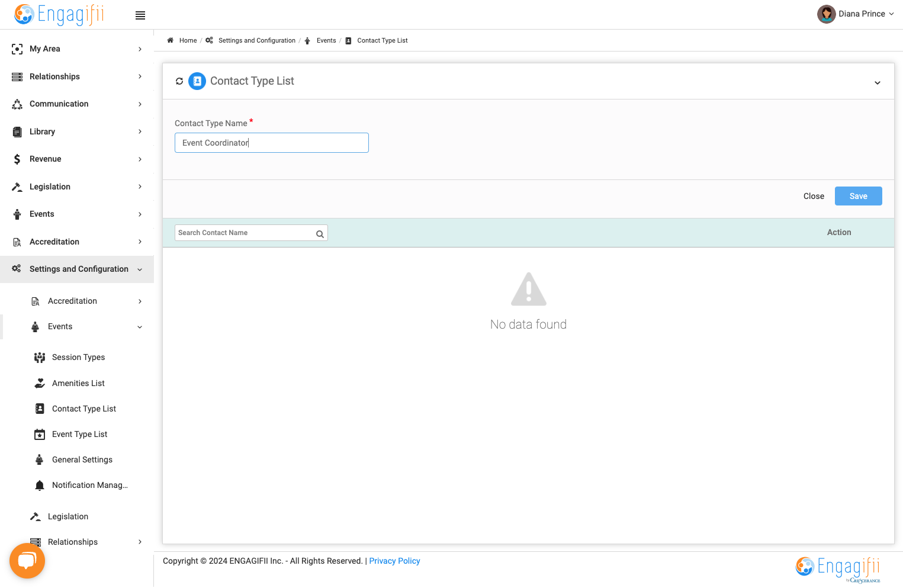Open Notification Manag... menu item
This screenshot has width=903, height=588.
(x=90, y=486)
